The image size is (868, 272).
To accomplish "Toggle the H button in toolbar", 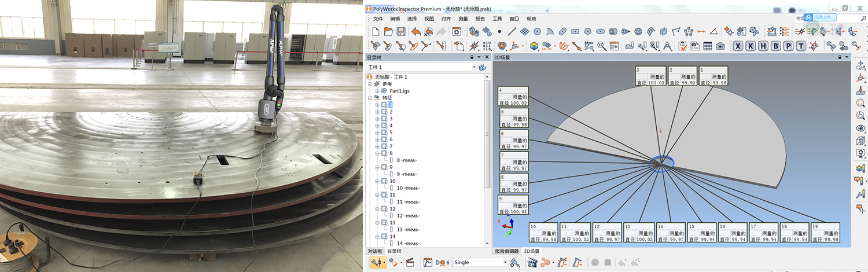I will click(x=763, y=46).
